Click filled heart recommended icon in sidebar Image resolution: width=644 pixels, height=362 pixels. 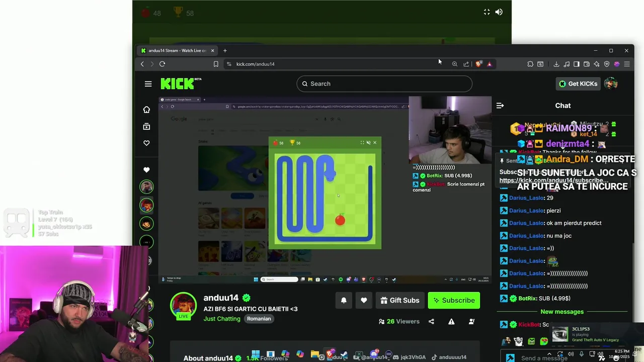[x=146, y=170]
